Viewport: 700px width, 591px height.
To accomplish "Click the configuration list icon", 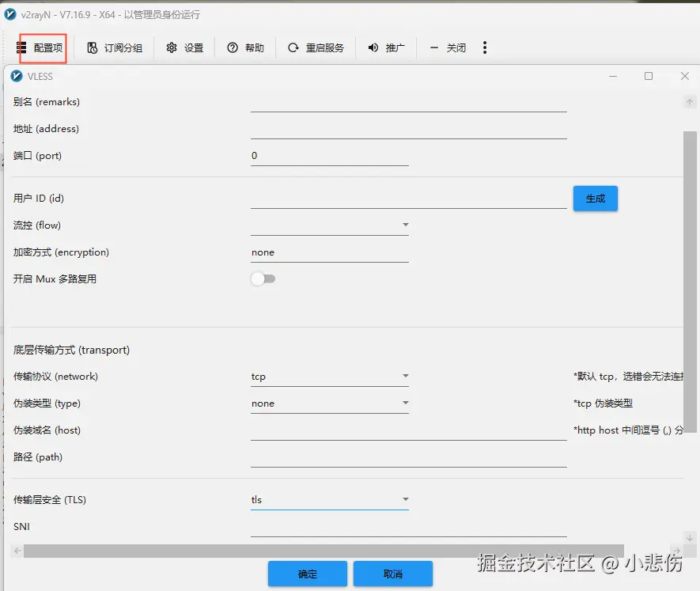I will (21, 47).
